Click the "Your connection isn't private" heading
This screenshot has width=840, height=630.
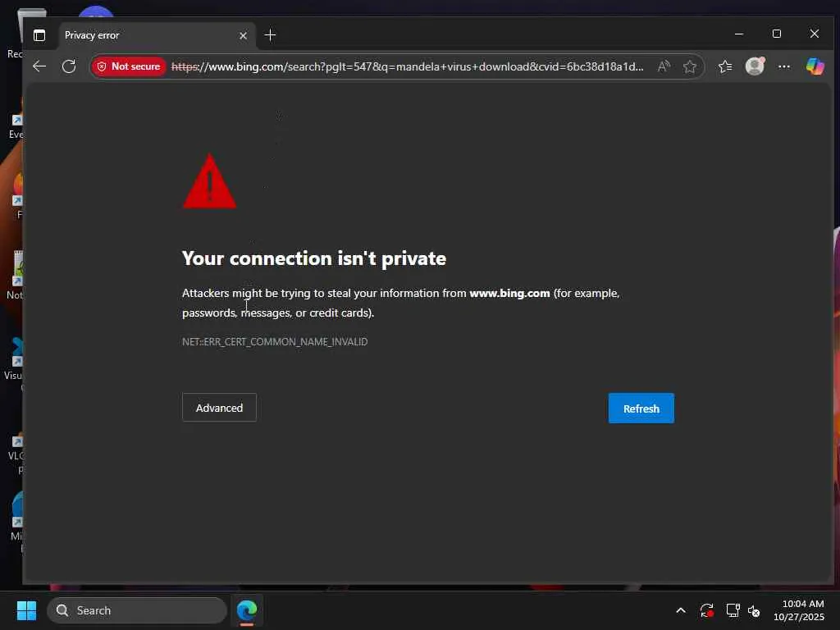tap(314, 258)
